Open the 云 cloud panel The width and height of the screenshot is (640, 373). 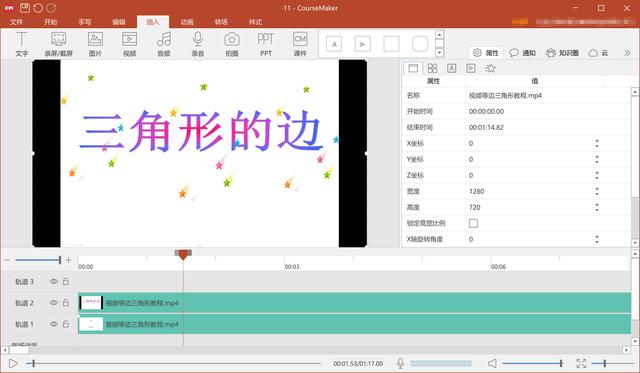tap(598, 53)
